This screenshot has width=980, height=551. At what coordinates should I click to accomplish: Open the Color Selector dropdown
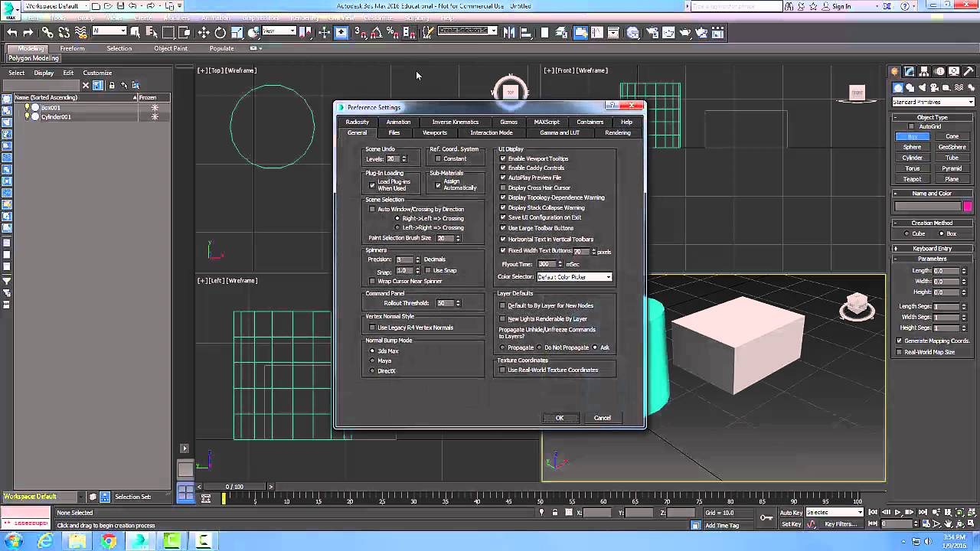coord(574,277)
